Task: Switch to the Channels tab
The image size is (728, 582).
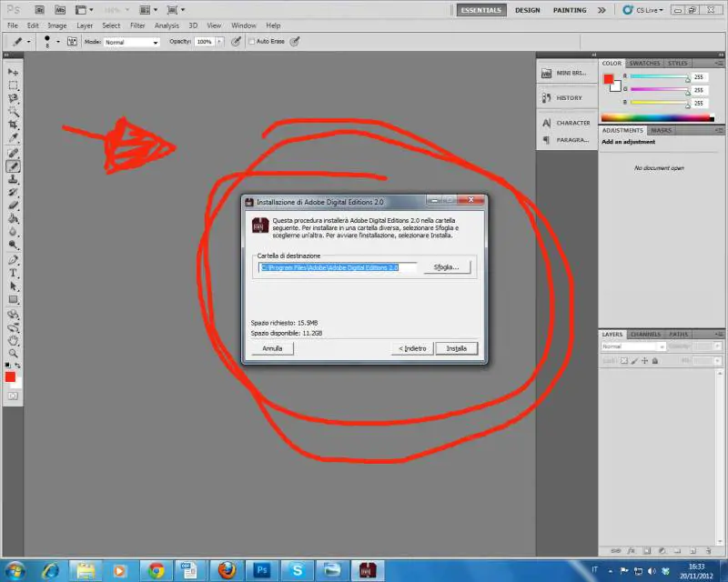Action: point(645,334)
